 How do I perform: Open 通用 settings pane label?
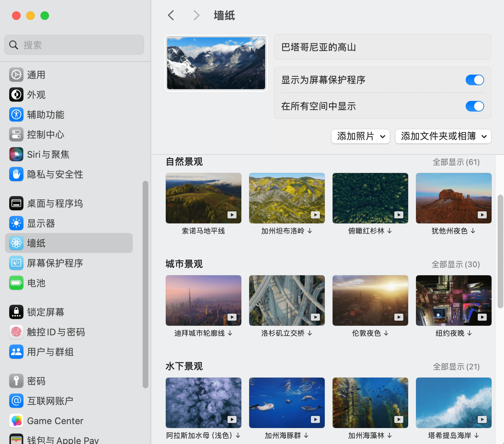coord(36,75)
